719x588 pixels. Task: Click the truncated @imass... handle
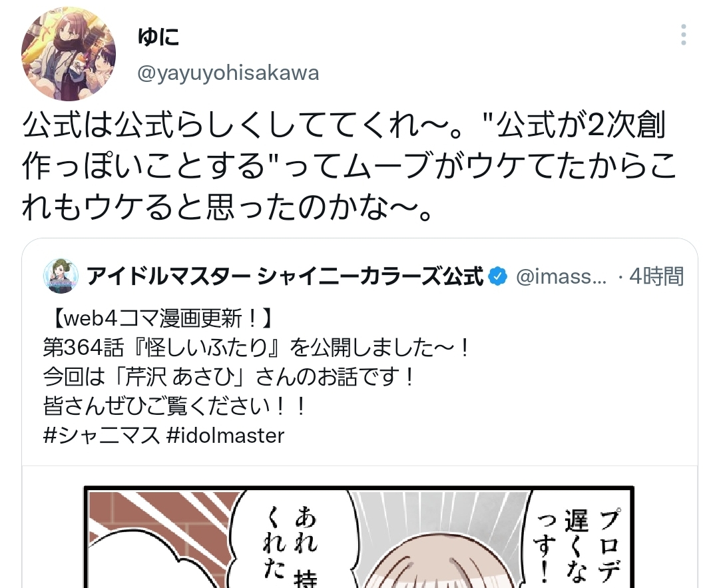[561, 276]
